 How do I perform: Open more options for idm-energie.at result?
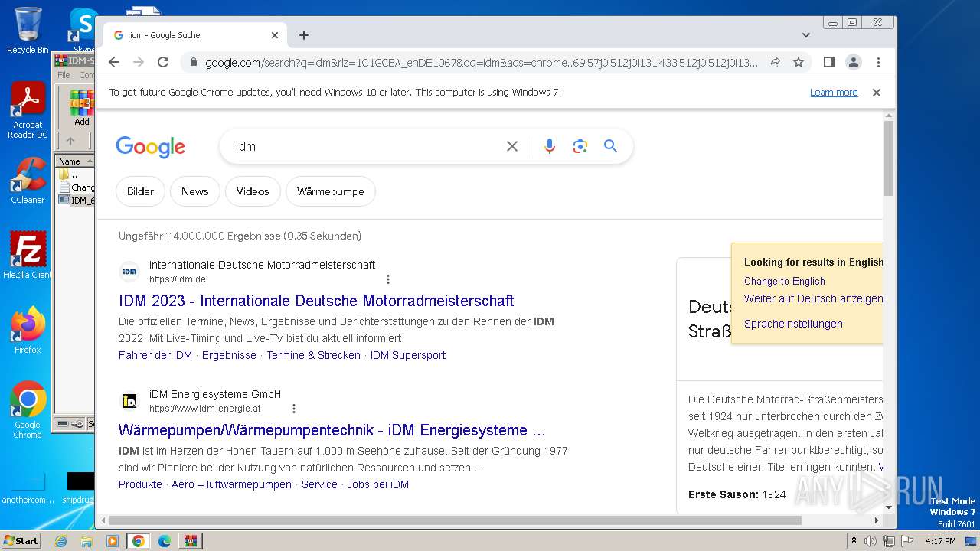tap(293, 409)
